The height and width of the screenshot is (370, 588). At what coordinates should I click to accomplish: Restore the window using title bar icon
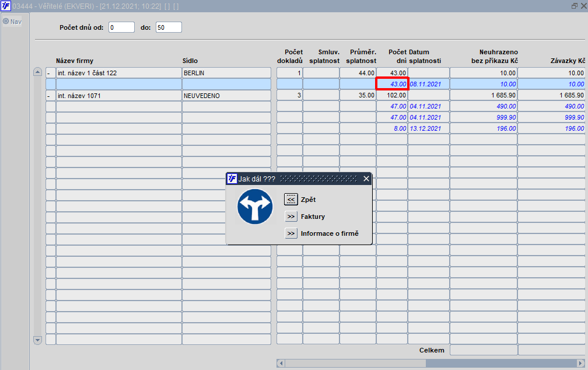574,6
